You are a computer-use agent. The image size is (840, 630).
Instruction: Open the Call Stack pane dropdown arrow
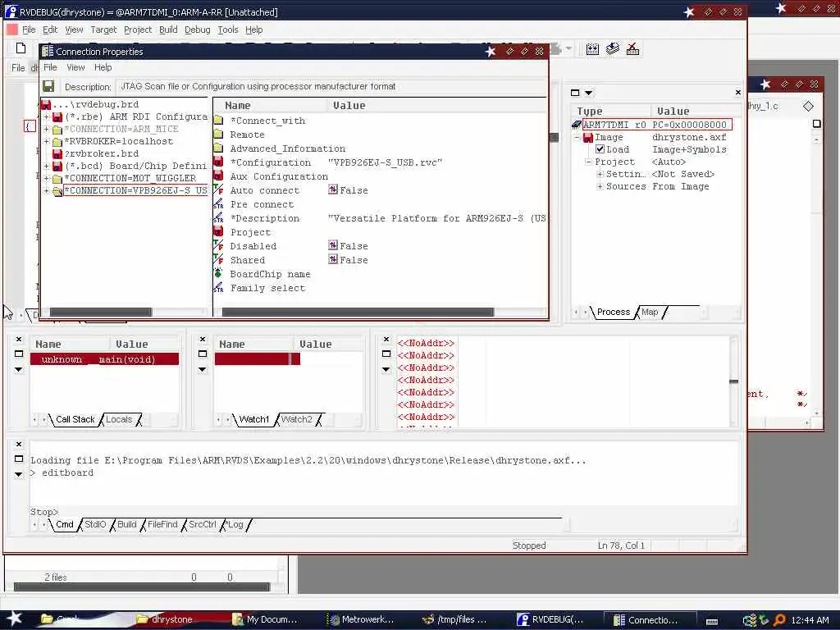click(x=19, y=369)
